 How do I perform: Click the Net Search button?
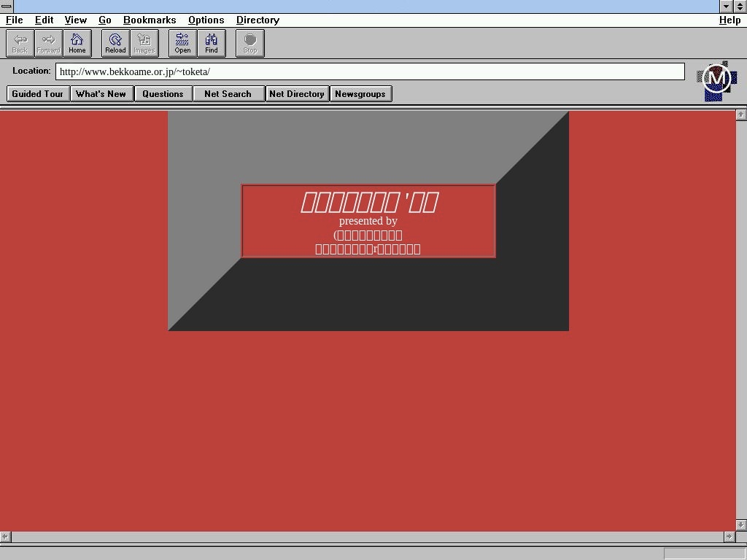coord(228,94)
